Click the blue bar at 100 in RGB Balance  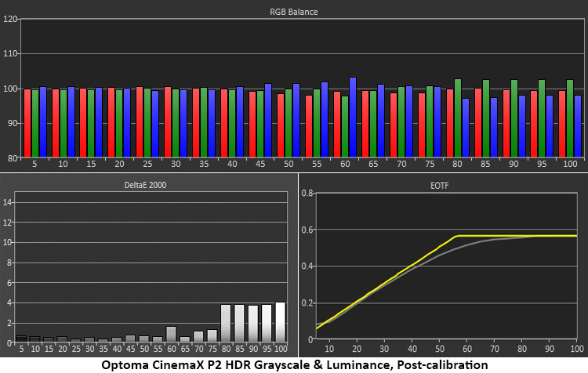[578, 126]
